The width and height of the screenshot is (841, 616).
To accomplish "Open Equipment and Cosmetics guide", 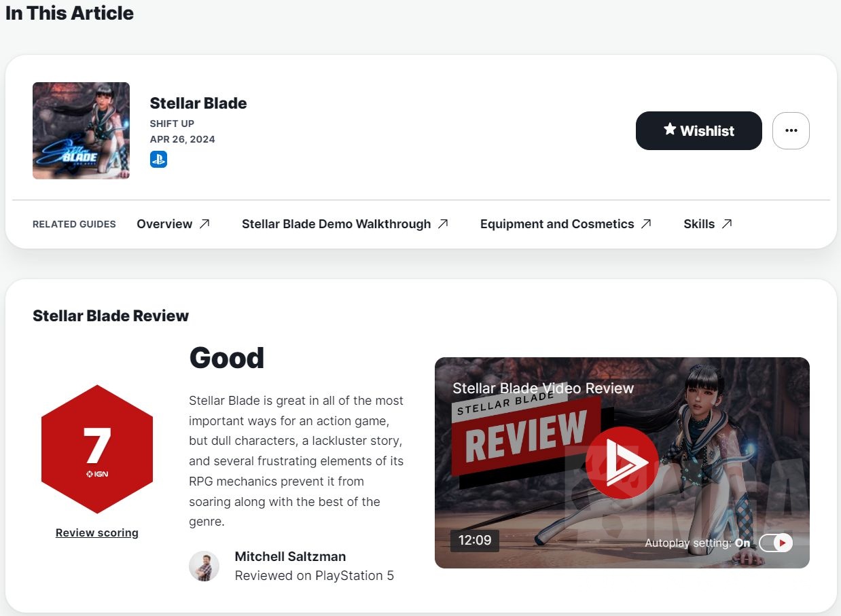I will 557,224.
